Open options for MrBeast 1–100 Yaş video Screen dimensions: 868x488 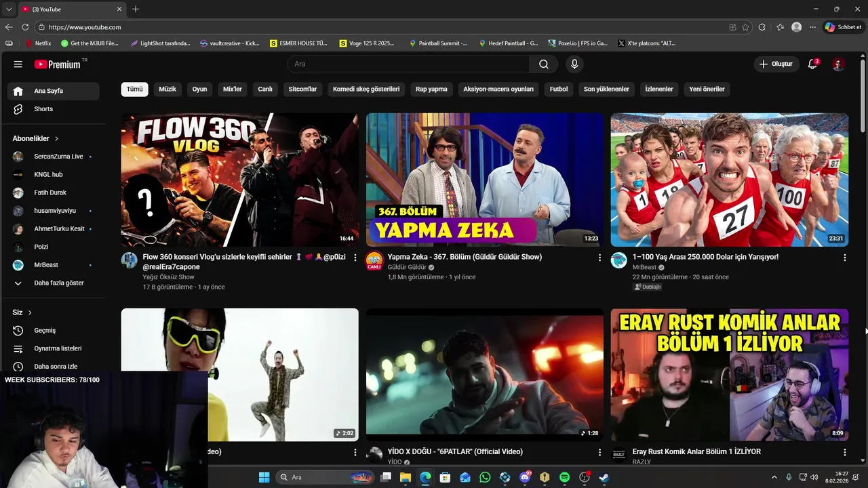click(x=844, y=258)
